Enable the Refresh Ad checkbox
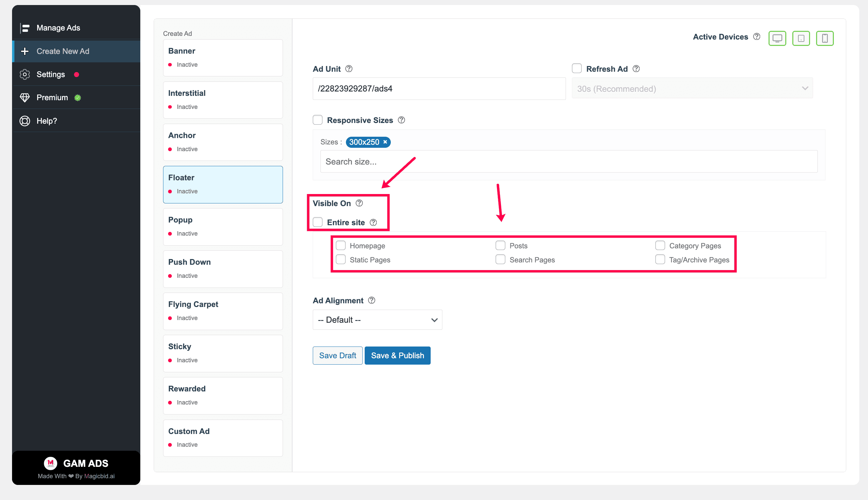The image size is (868, 500). 576,68
